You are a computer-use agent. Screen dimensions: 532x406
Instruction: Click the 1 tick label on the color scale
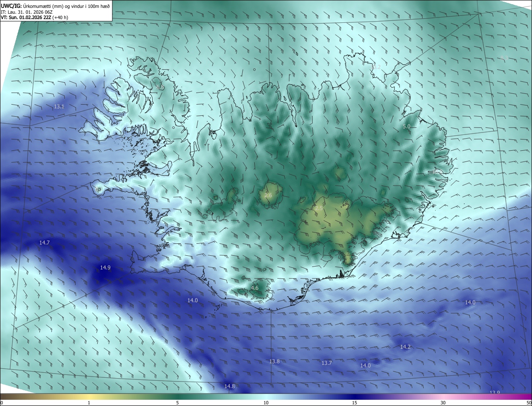(x=89, y=403)
